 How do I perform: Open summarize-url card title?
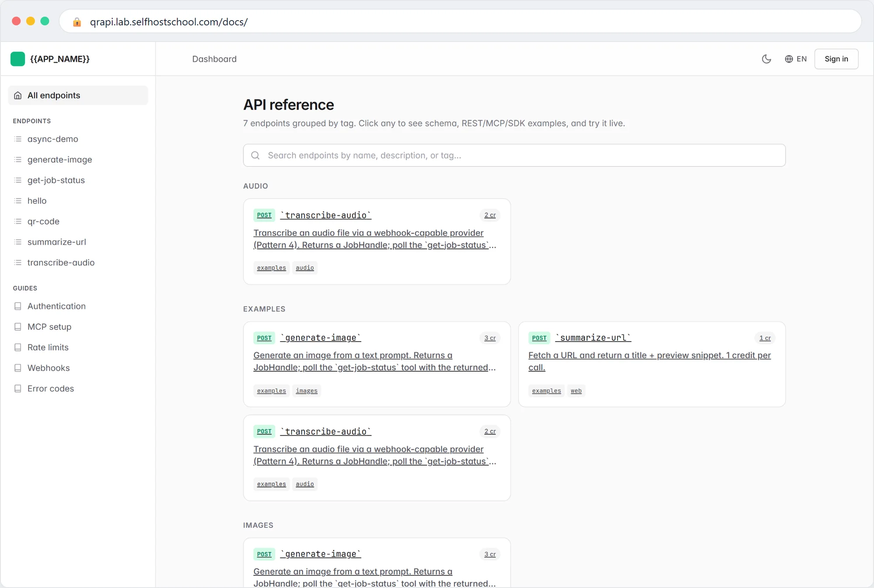[x=593, y=338]
